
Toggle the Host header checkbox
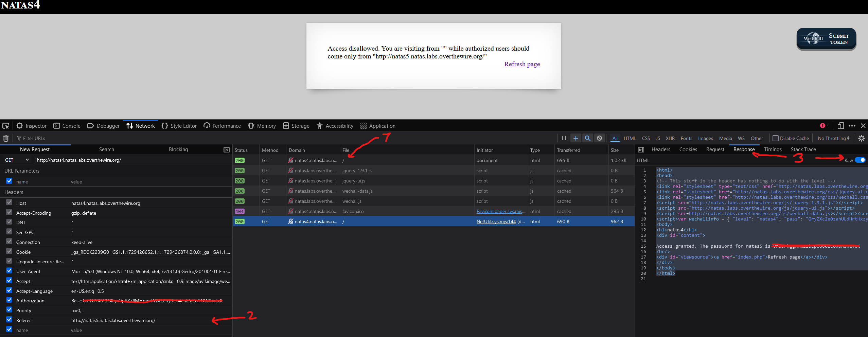[x=9, y=202]
